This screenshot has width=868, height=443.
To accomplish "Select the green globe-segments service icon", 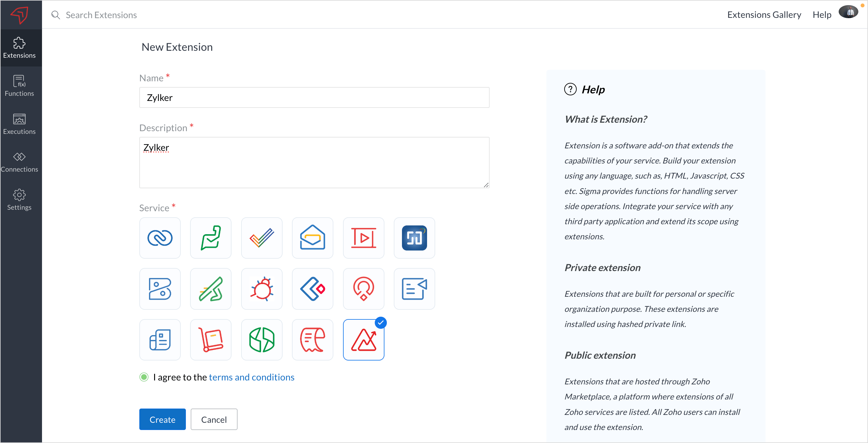I will coord(261,340).
